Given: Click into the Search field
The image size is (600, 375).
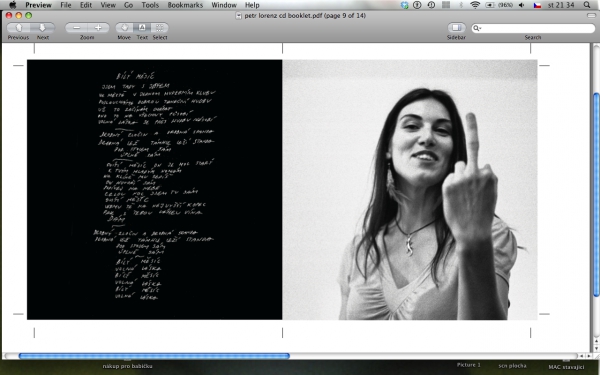Looking at the screenshot, I should click(533, 28).
